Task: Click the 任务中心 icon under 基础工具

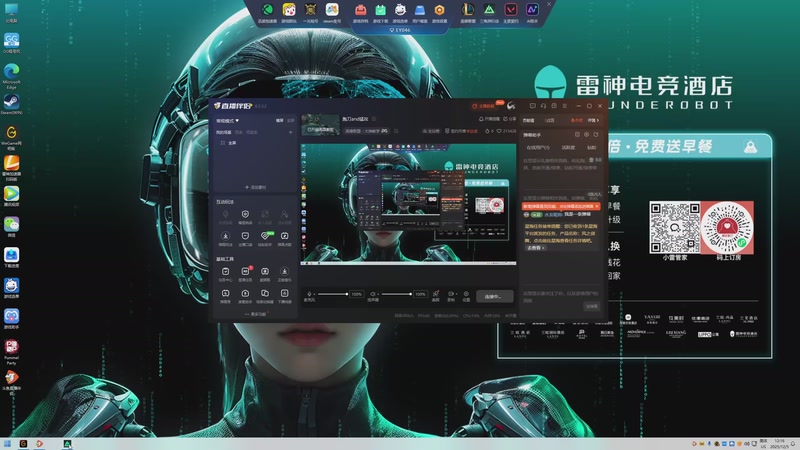Action: coord(226,271)
